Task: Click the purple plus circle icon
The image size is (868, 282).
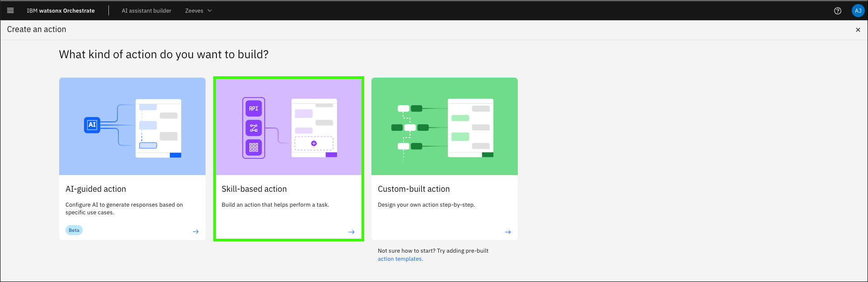Action: [314, 143]
